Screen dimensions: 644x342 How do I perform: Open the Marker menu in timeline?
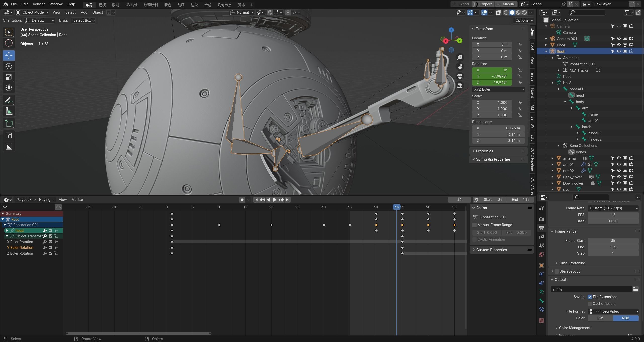(77, 200)
